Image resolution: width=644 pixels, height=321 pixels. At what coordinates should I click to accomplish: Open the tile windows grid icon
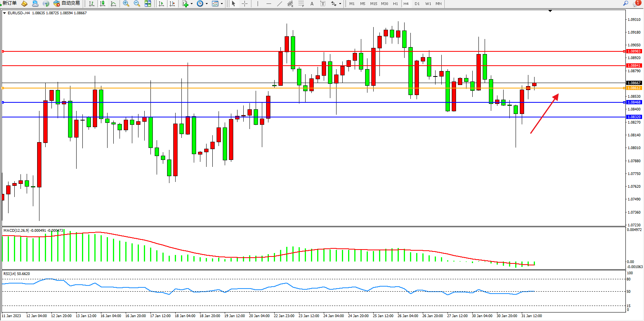point(148,3)
